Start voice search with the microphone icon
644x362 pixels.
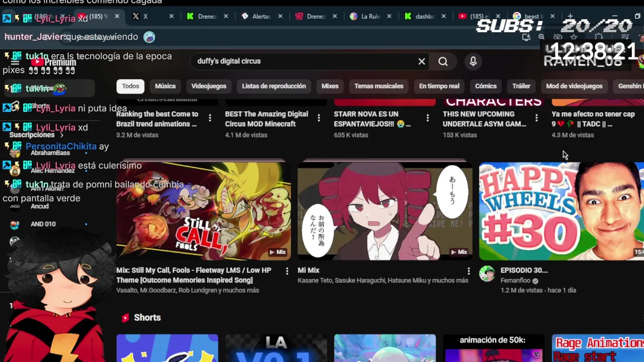click(x=473, y=61)
